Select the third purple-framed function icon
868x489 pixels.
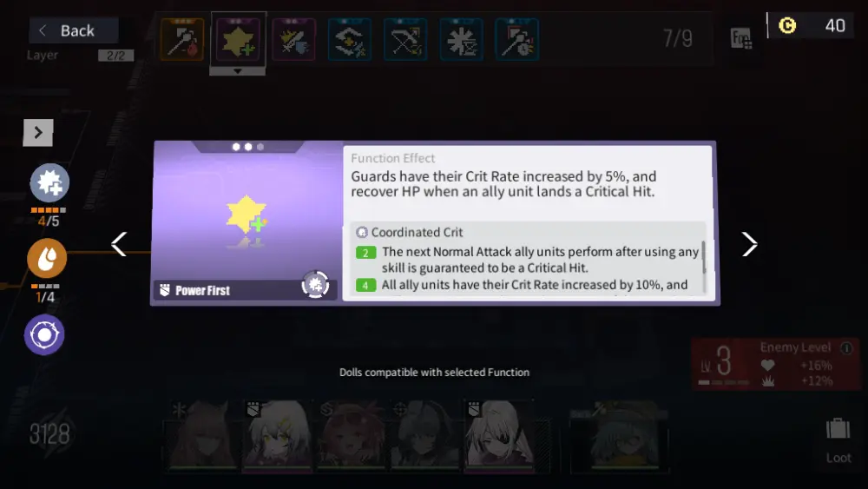pyautogui.click(x=294, y=39)
